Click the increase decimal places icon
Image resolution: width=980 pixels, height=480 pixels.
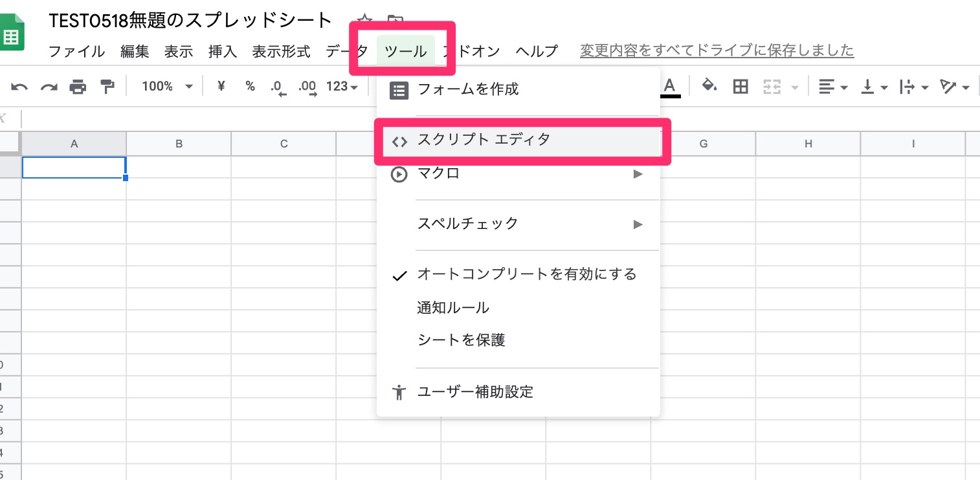(307, 87)
